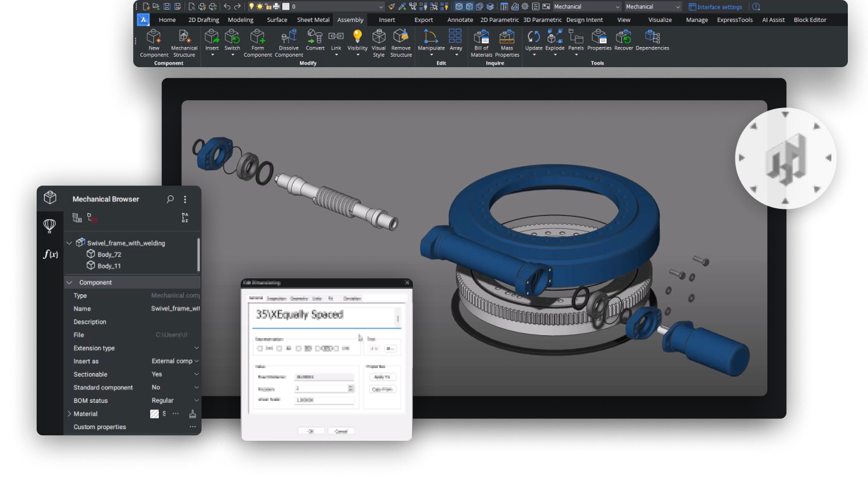Click the Convert tool icon
The height and width of the screenshot is (478, 868).
click(x=315, y=36)
